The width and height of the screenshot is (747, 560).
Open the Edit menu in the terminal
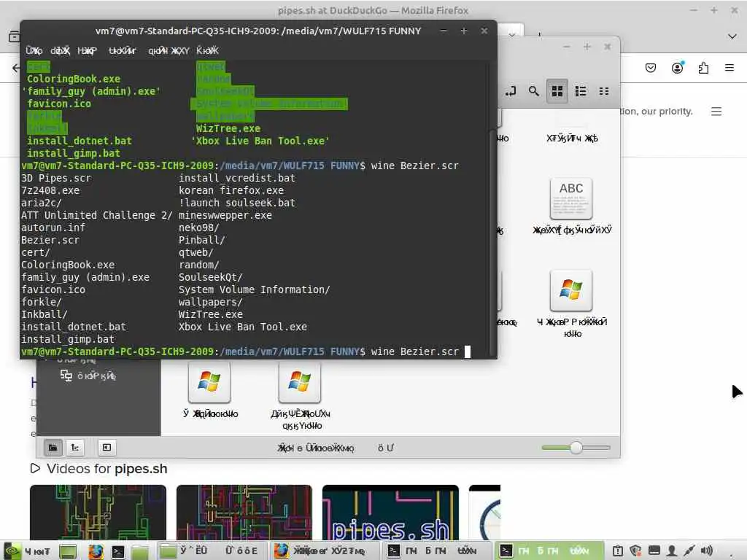61,50
